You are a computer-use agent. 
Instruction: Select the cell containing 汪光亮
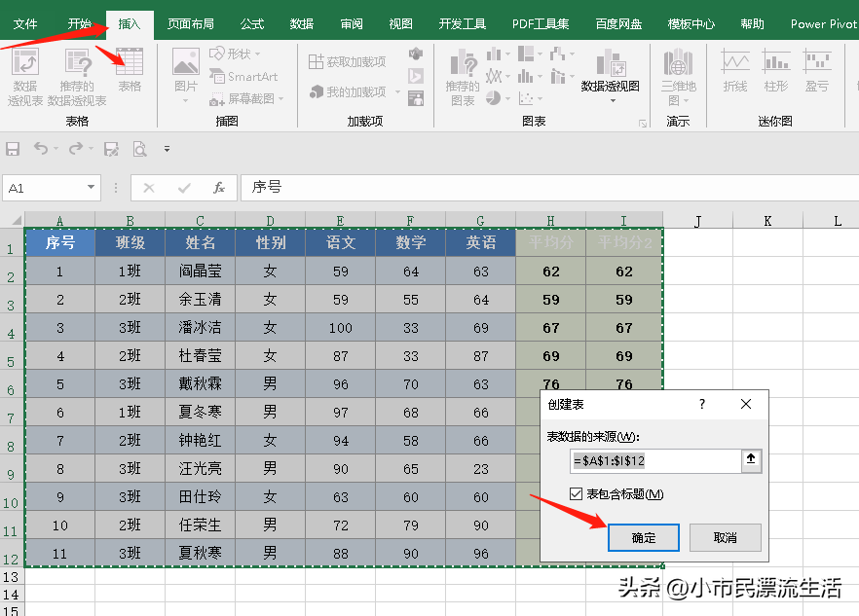click(x=200, y=469)
